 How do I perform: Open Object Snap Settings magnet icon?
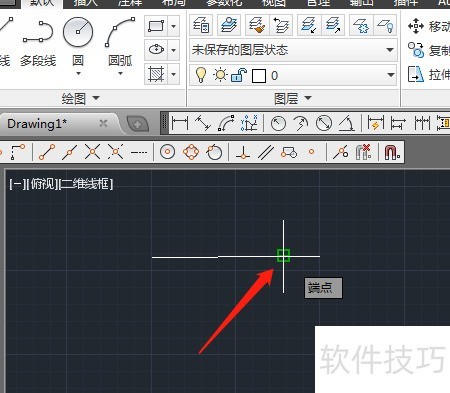coord(392,152)
